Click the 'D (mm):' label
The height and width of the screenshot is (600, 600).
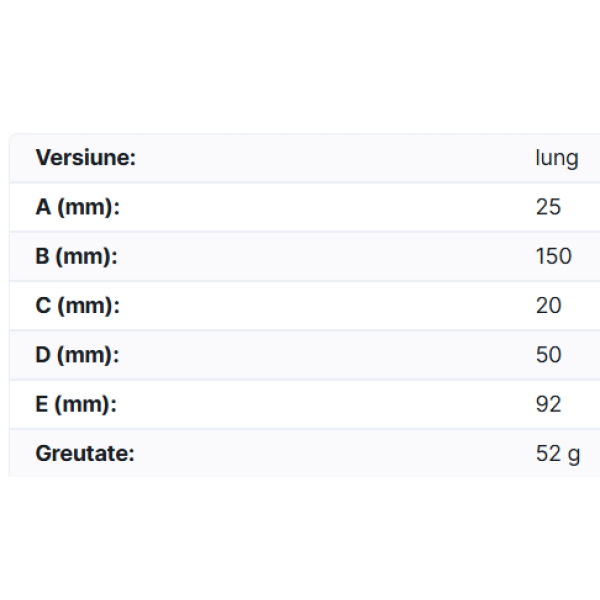(77, 355)
